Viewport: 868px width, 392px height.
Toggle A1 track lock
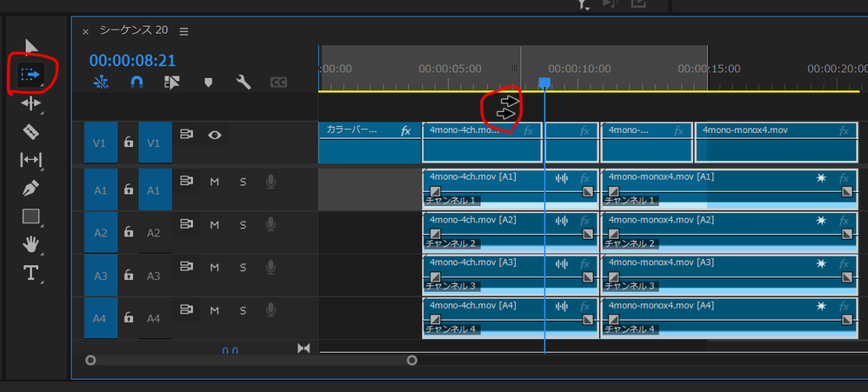129,190
